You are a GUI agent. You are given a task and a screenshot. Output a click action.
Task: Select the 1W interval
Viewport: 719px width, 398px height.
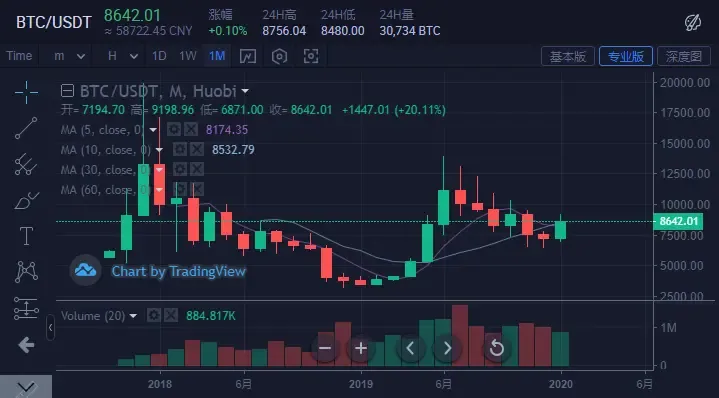pyautogui.click(x=188, y=56)
